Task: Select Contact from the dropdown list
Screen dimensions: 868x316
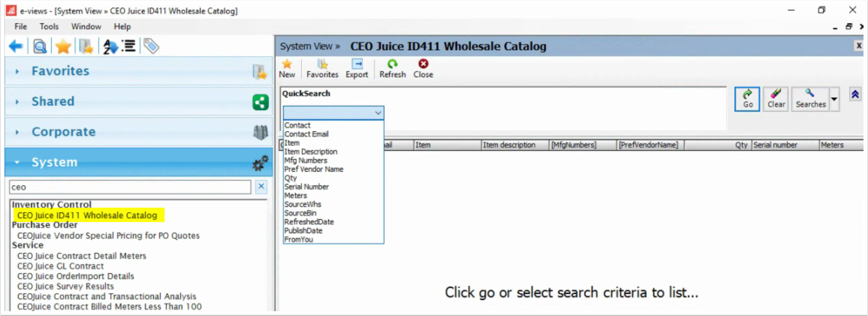Action: [x=334, y=125]
